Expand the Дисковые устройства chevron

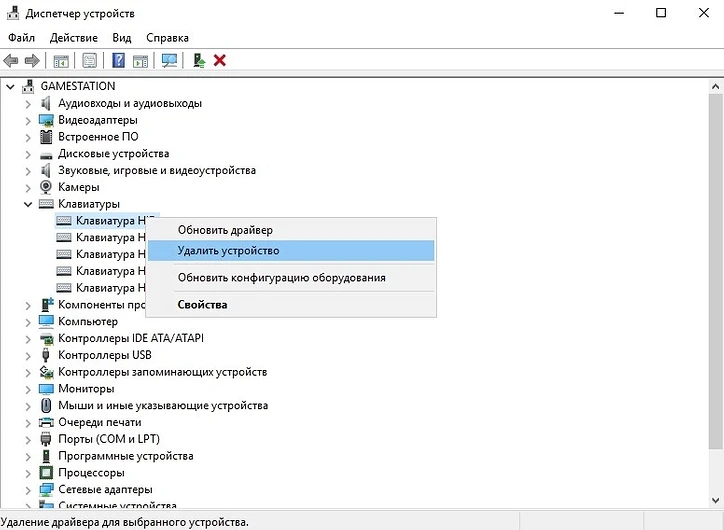tap(28, 154)
